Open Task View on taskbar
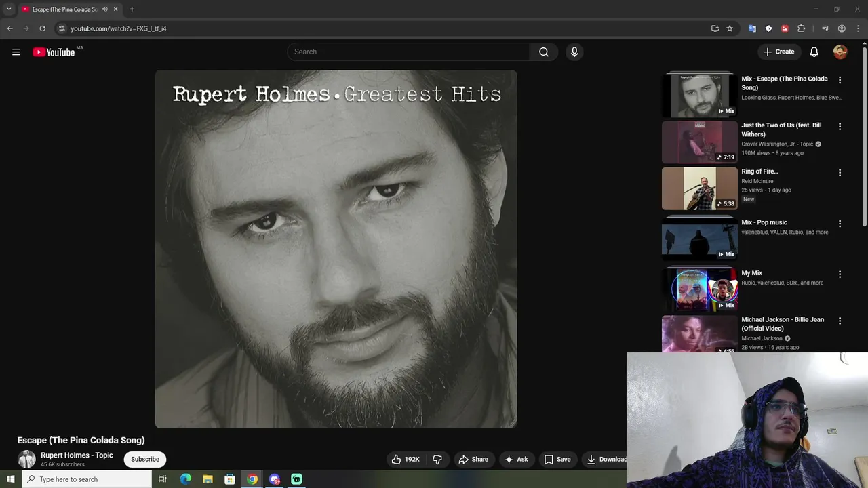The height and width of the screenshot is (488, 868). point(163,479)
